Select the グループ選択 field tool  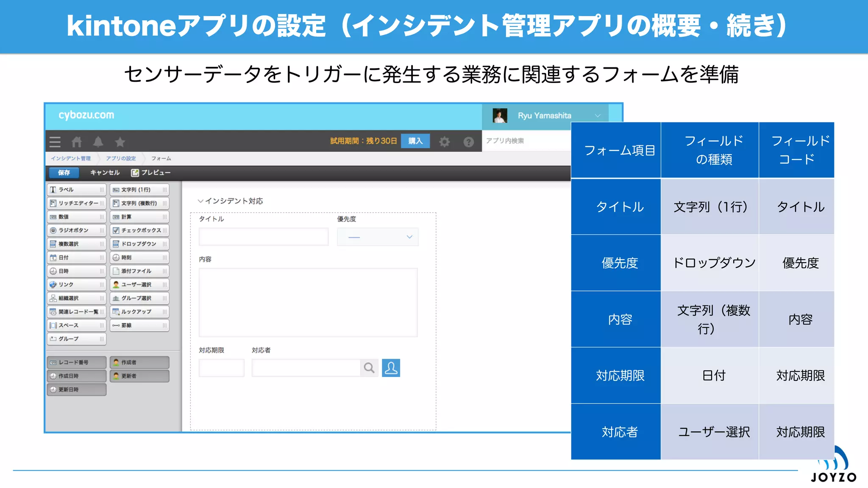pos(139,298)
